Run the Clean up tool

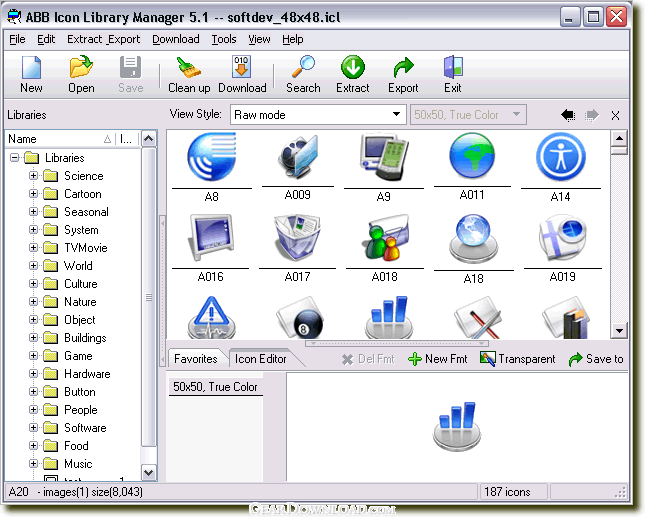[x=188, y=68]
